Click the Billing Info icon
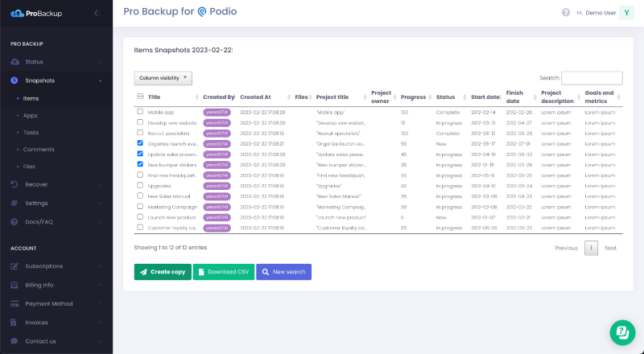 point(14,285)
